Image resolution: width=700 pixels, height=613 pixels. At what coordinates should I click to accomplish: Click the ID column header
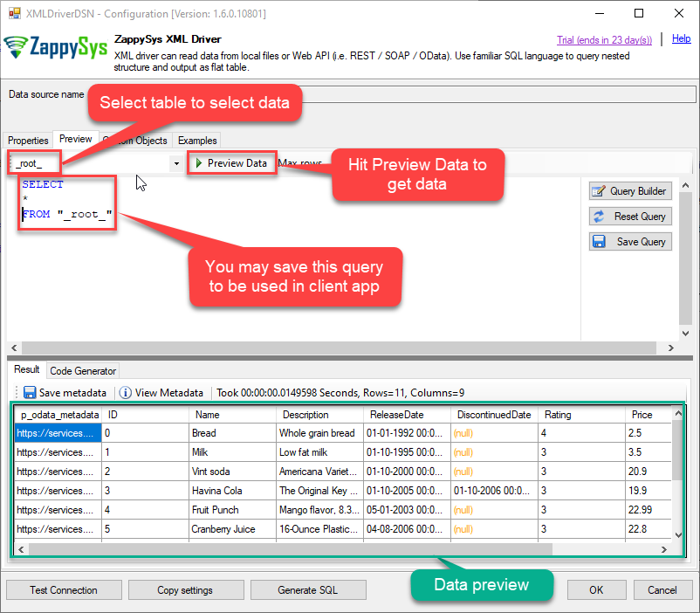tap(146, 415)
